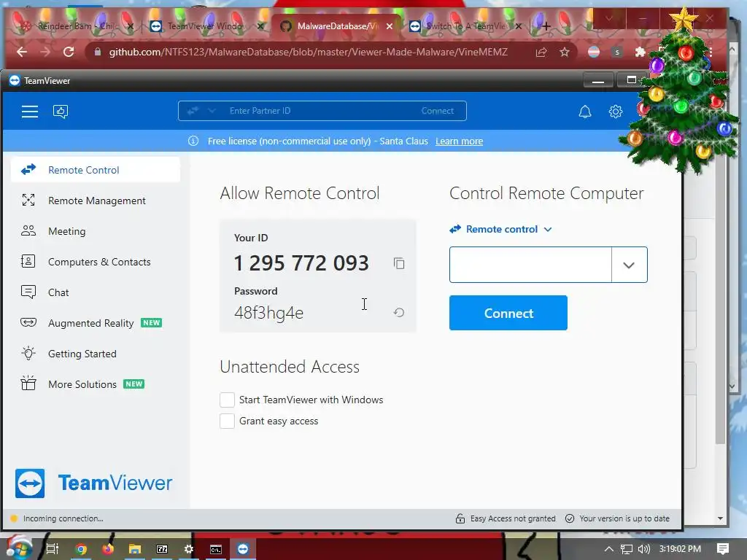Click the Easy Access lock icon

click(460, 518)
